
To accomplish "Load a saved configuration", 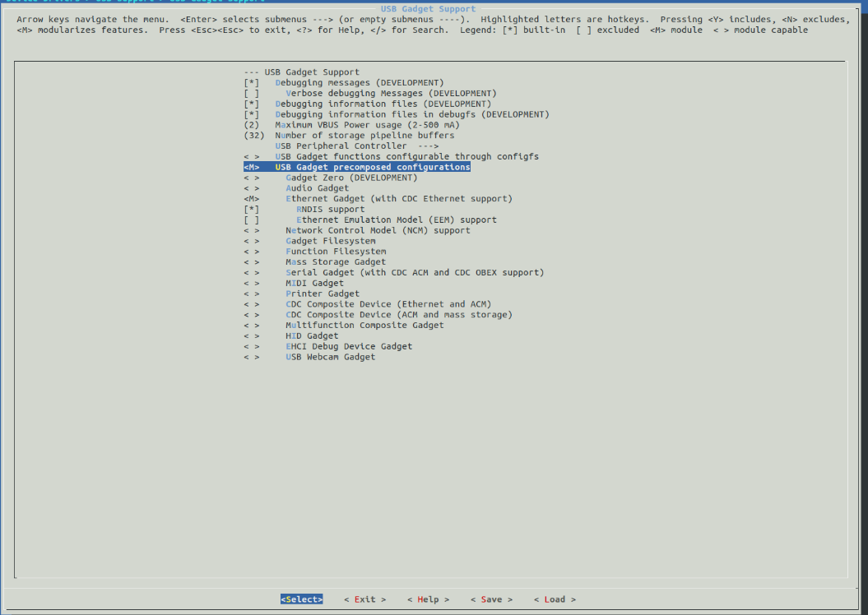I will tap(554, 599).
